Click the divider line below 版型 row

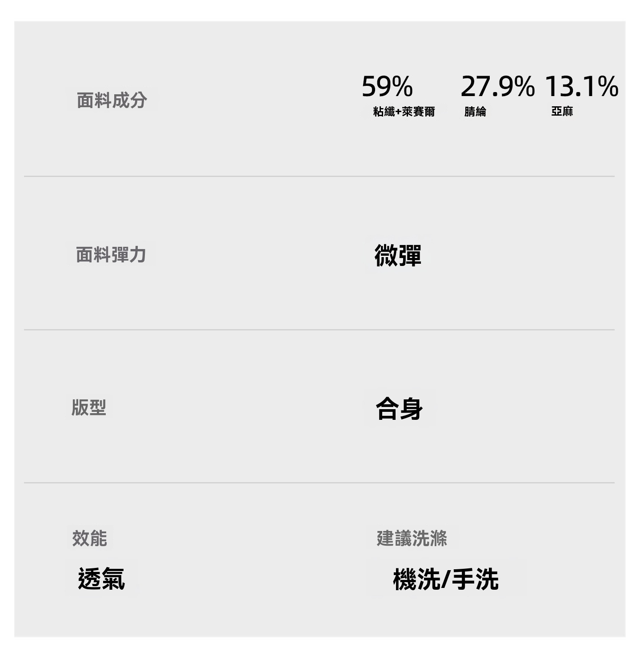click(x=319, y=483)
